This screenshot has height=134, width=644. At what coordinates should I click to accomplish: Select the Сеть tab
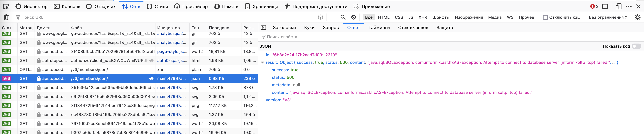pos(131,7)
